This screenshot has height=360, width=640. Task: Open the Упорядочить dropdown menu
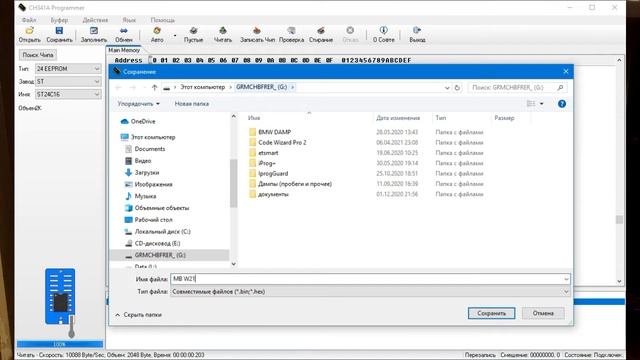click(138, 104)
